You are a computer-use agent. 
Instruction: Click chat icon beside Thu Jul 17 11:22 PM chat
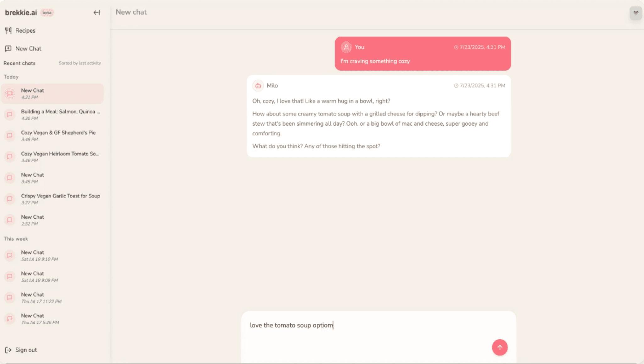point(10,297)
